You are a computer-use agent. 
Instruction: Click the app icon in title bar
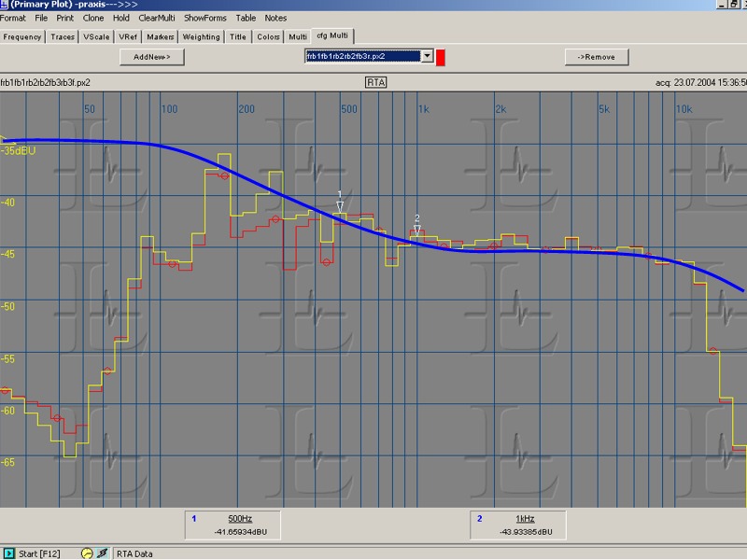click(6, 5)
